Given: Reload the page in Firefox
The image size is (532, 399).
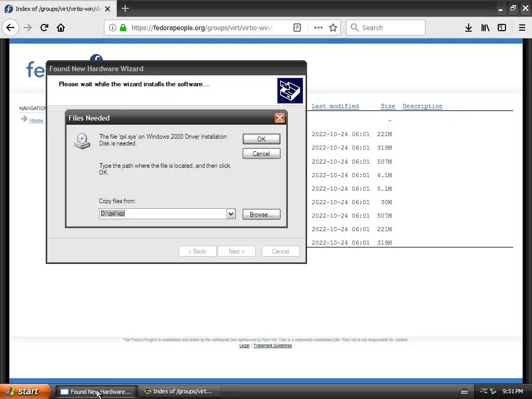Looking at the screenshot, I should click(44, 28).
